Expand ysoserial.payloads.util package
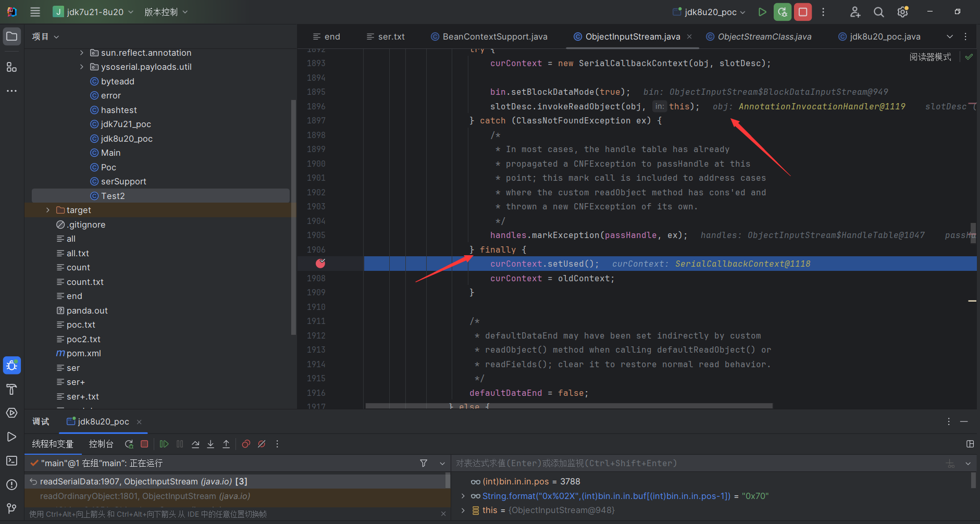 pyautogui.click(x=81, y=67)
